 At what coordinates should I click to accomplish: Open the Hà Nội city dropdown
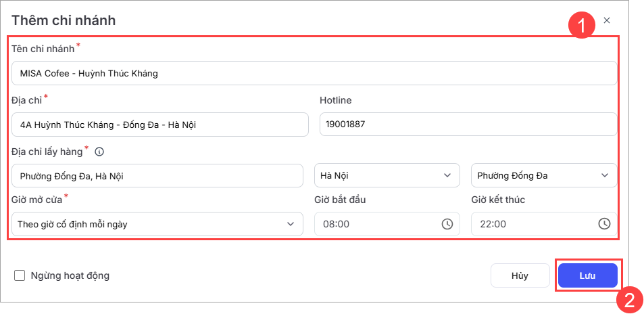click(x=378, y=176)
